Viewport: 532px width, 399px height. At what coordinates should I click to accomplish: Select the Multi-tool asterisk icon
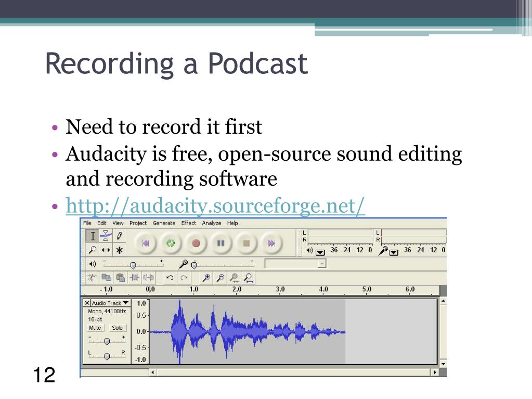[x=120, y=250]
